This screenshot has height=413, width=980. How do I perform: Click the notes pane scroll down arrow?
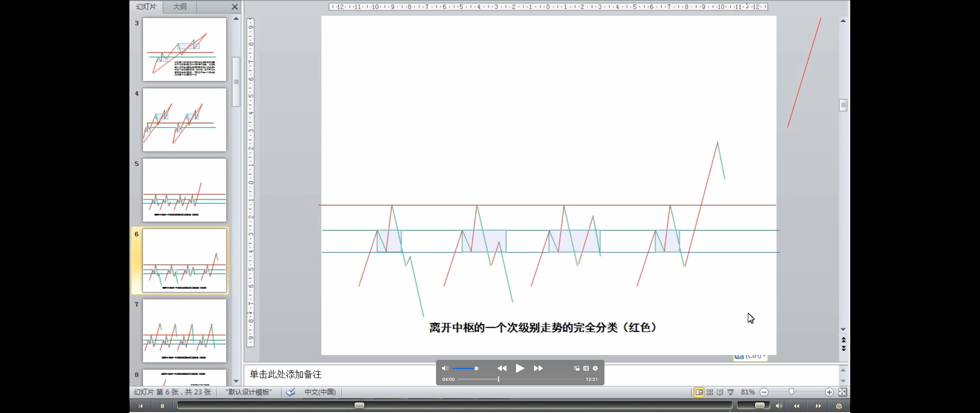click(x=843, y=381)
